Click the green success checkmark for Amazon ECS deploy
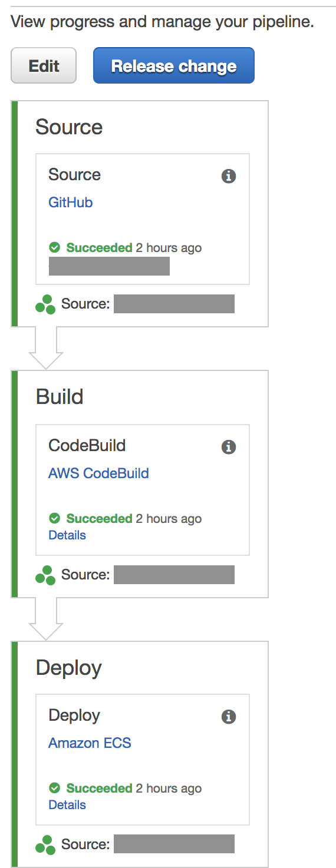The image size is (336, 868). click(x=55, y=789)
